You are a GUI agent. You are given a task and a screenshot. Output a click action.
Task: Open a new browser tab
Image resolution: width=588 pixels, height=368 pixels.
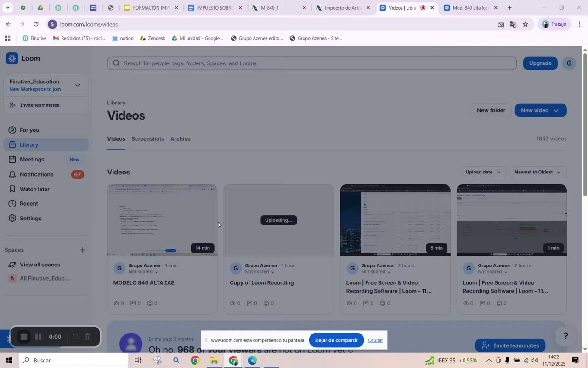click(509, 8)
